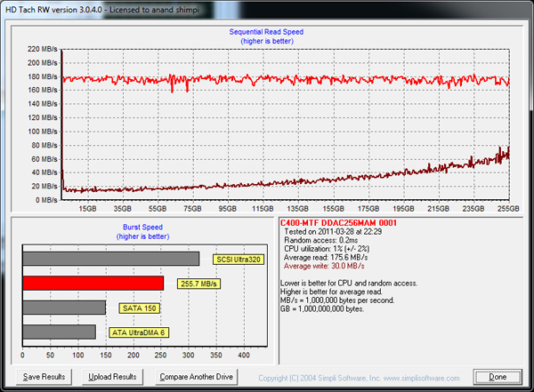Click the 255GB axis label
Viewport: 534px width, 392px height.
508,209
